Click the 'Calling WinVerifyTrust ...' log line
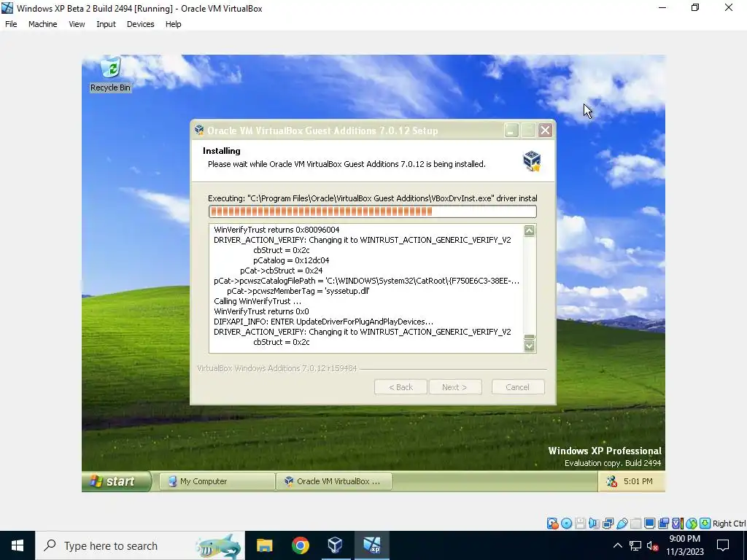 [258, 301]
